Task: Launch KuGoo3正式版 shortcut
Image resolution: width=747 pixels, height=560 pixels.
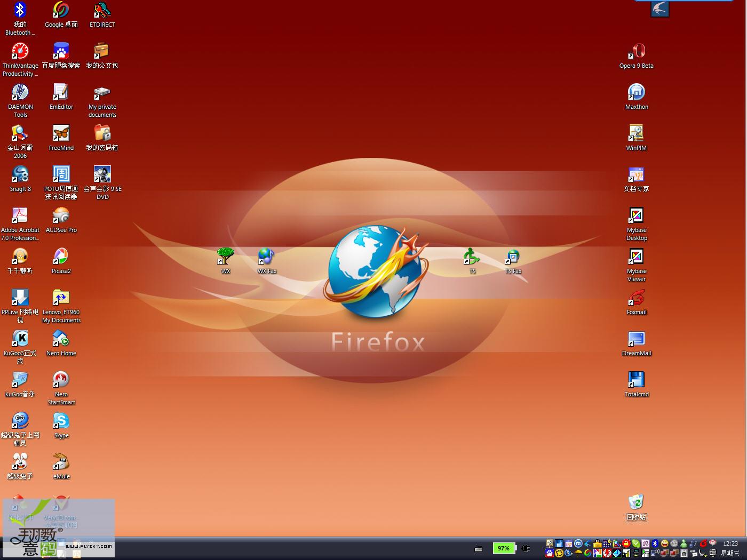Action: point(20,347)
